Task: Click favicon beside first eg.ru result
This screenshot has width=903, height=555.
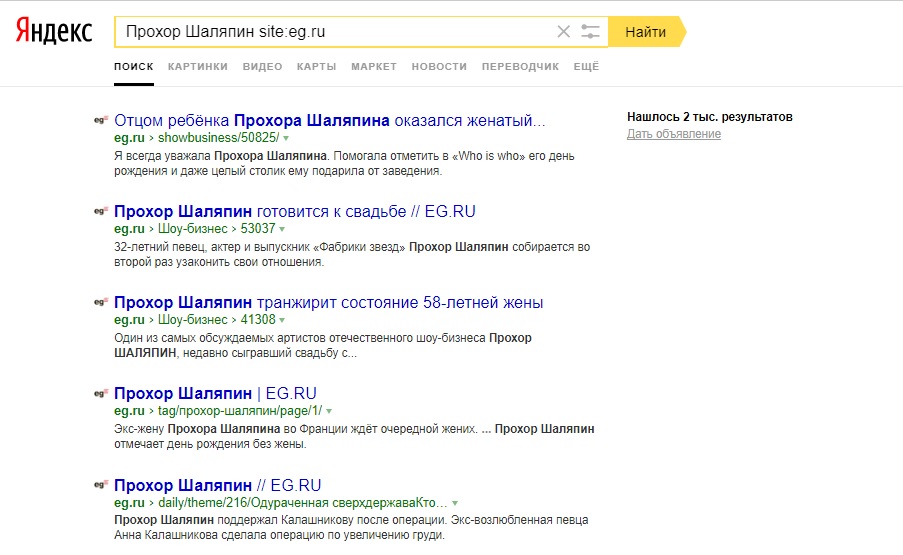Action: tap(100, 120)
